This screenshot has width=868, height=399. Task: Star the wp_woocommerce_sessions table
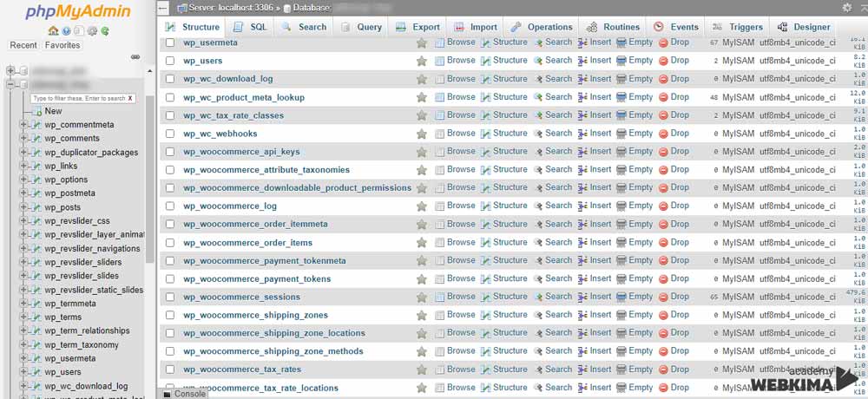point(421,298)
